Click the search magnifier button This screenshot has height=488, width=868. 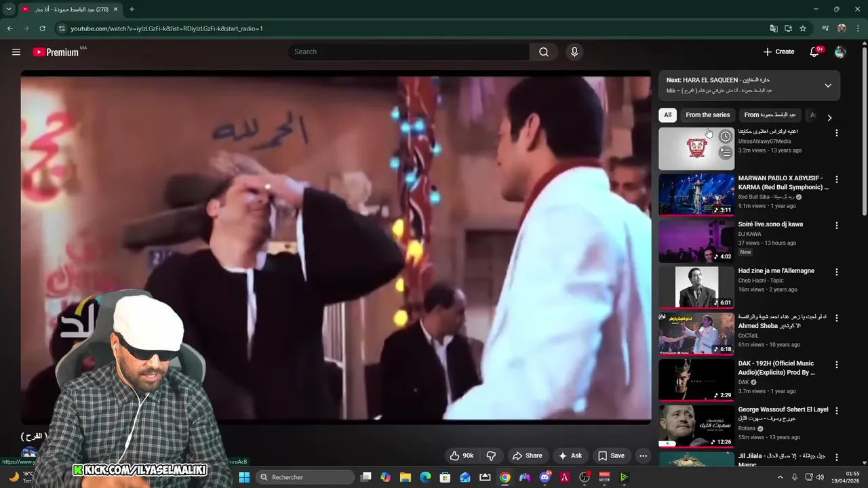(x=544, y=52)
